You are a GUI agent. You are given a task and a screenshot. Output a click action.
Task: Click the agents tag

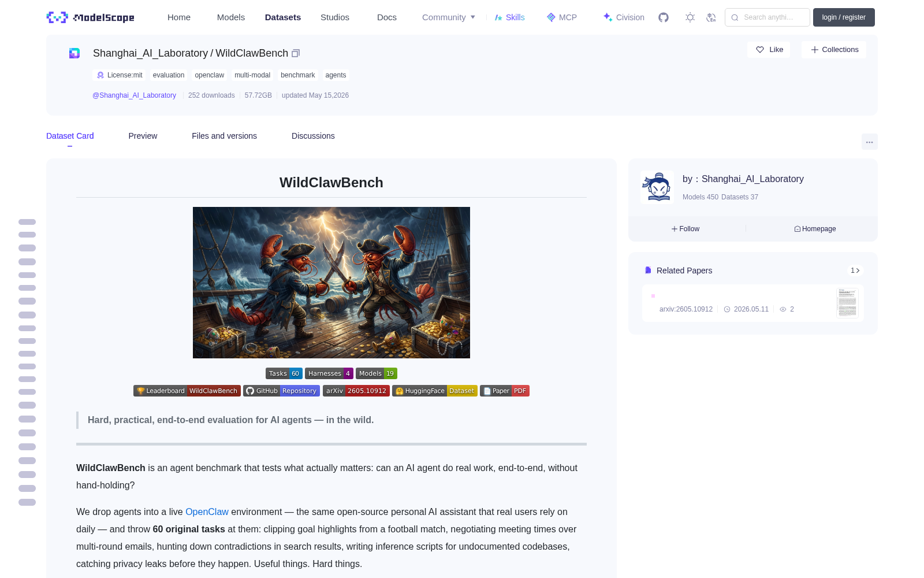click(x=336, y=75)
